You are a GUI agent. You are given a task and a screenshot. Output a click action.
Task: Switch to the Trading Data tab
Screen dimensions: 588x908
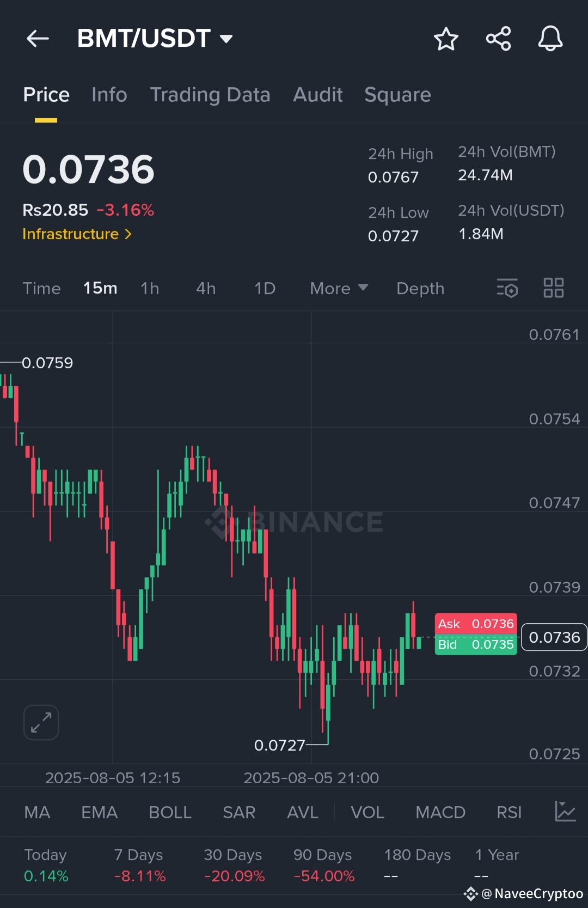coord(210,95)
